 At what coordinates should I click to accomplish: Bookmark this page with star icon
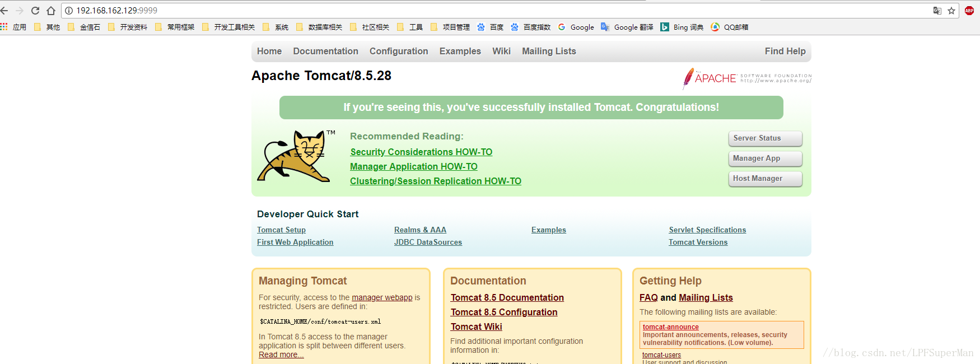pyautogui.click(x=951, y=11)
